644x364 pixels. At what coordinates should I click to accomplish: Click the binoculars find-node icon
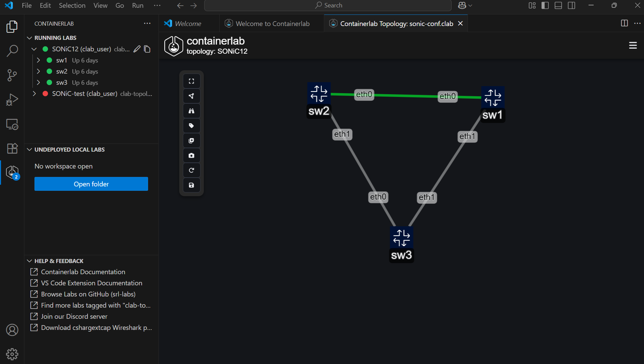(191, 111)
